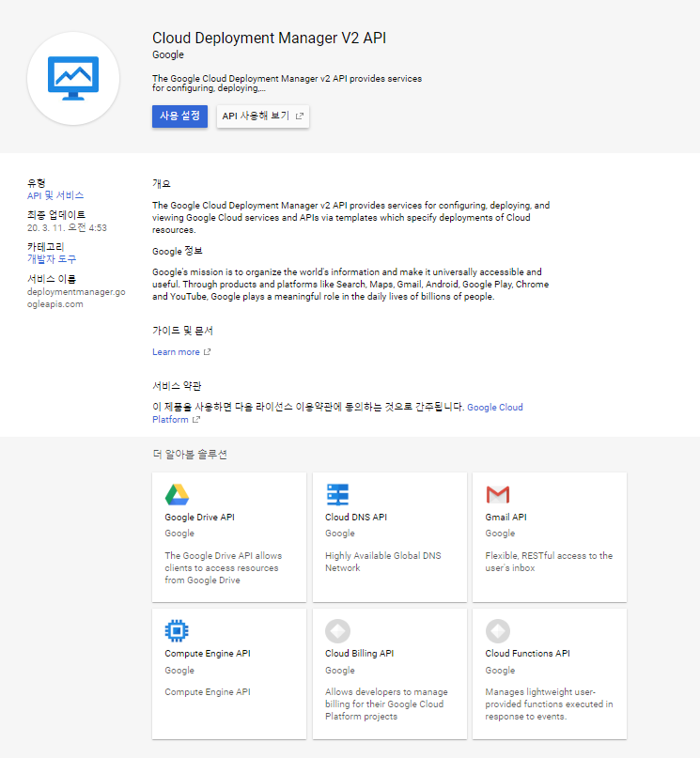Viewport: 700px width, 758px height.
Task: Click the Cloud Deployment Manager V2 API heading
Action: [x=270, y=38]
